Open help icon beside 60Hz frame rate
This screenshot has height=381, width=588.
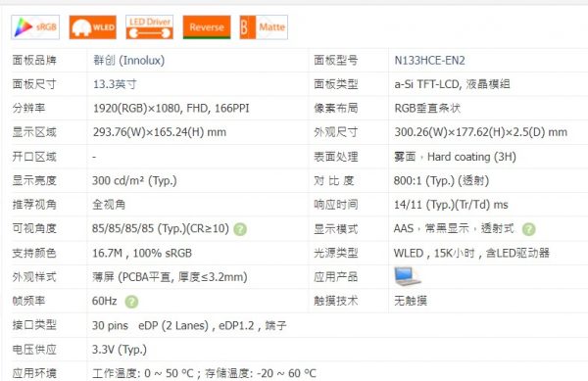pos(131,302)
